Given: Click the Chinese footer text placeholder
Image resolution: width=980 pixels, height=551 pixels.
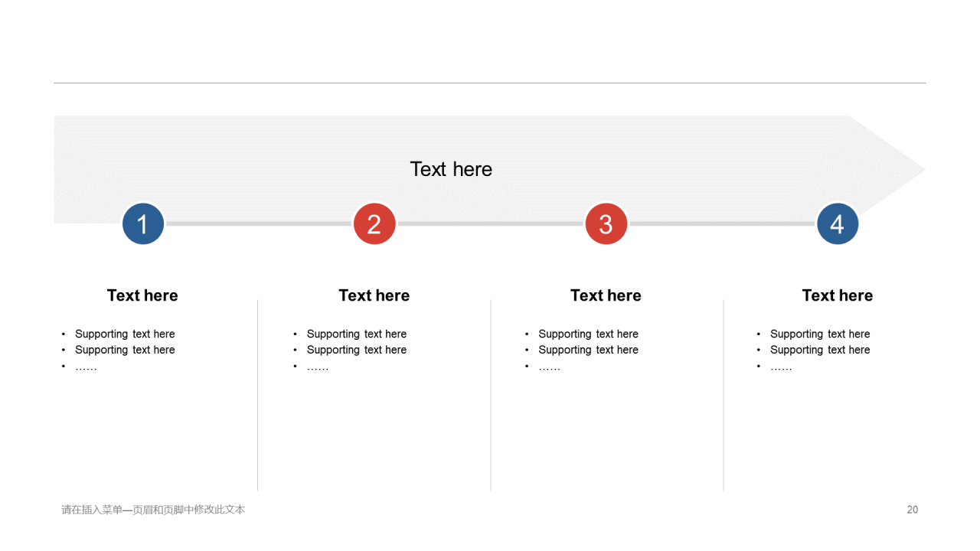Looking at the screenshot, I should [153, 510].
